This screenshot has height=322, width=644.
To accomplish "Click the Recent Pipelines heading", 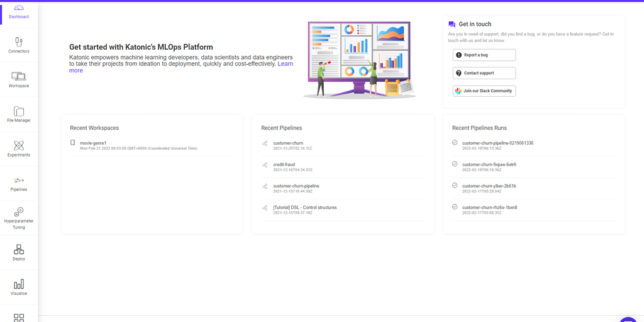I will coord(281,128).
